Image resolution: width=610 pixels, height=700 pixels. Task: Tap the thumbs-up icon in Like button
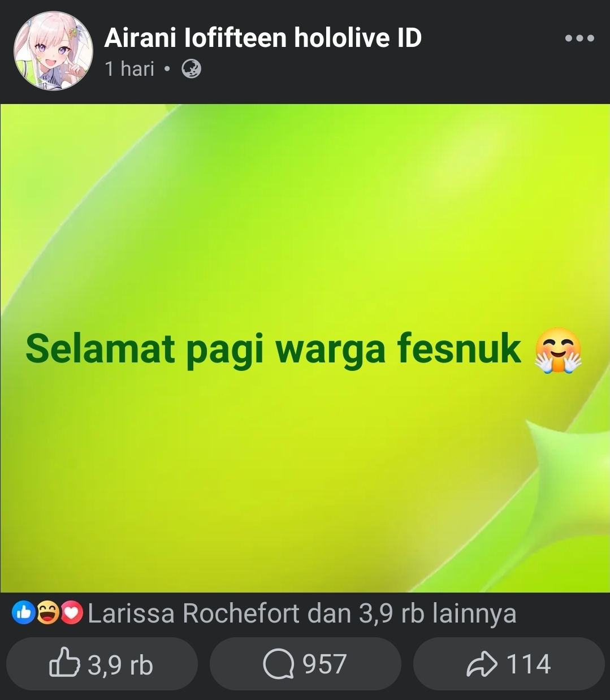click(x=64, y=662)
